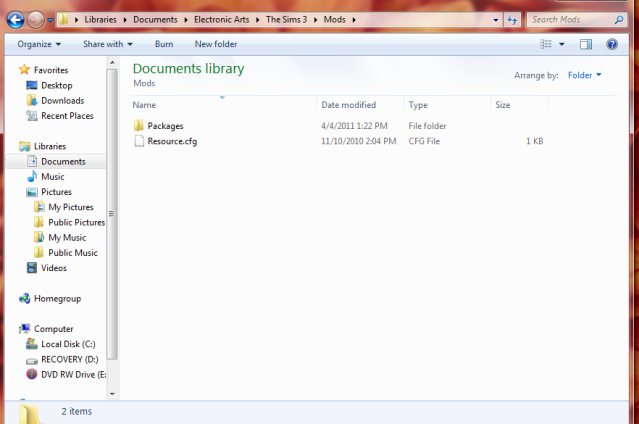Open Help with the question mark icon
Viewport: 639px width, 424px height.
pyautogui.click(x=612, y=44)
